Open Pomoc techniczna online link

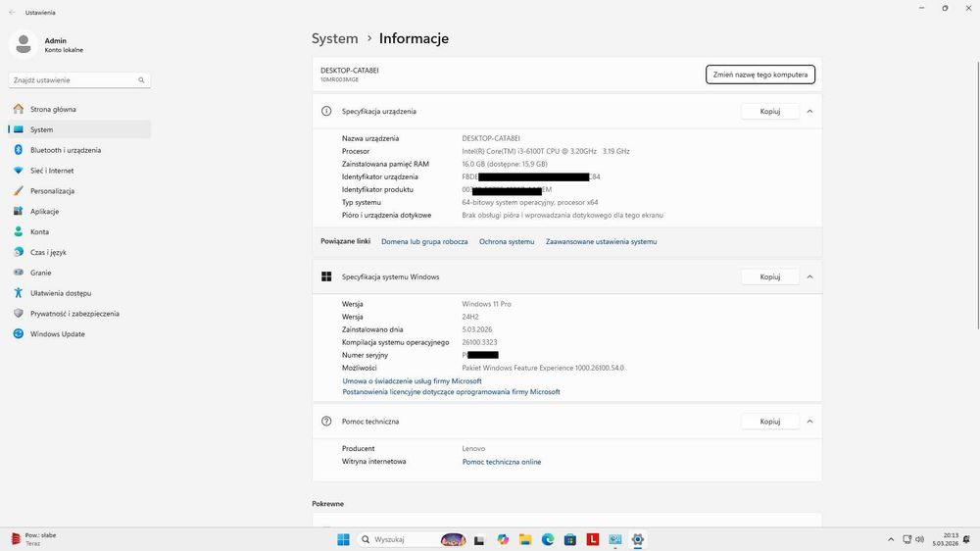coord(502,462)
